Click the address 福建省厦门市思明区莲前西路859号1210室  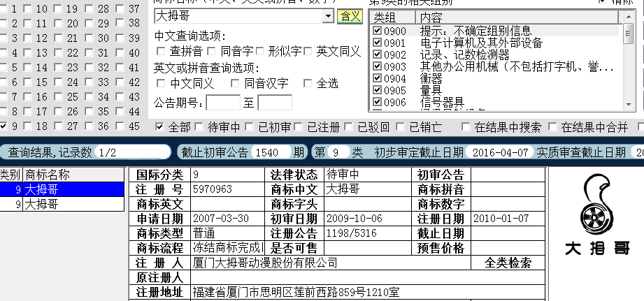pyautogui.click(x=296, y=293)
